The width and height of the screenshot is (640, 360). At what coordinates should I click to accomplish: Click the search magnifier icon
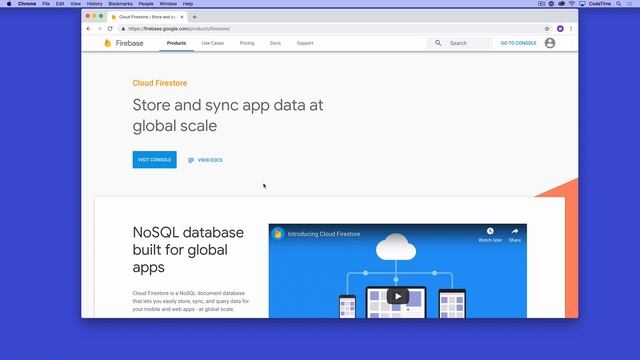coord(438,43)
